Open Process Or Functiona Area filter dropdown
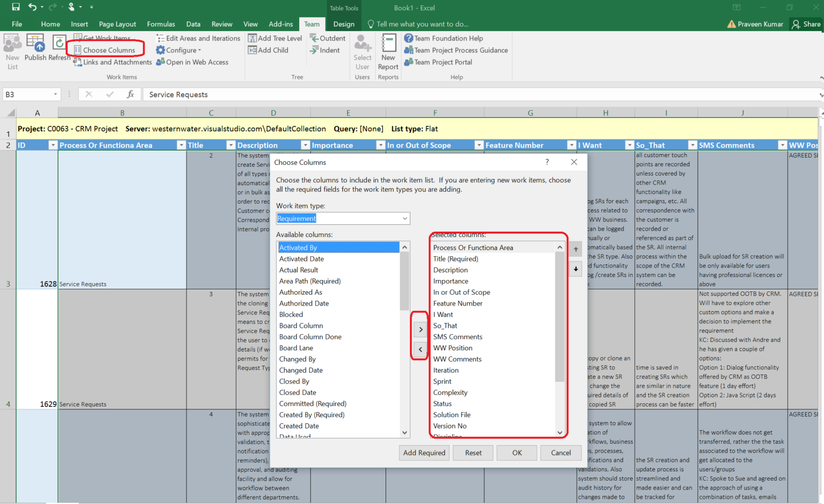The width and height of the screenshot is (824, 504). coord(181,145)
